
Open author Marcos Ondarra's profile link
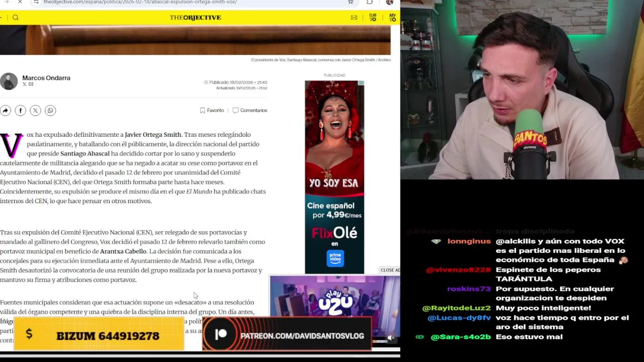tap(46, 78)
